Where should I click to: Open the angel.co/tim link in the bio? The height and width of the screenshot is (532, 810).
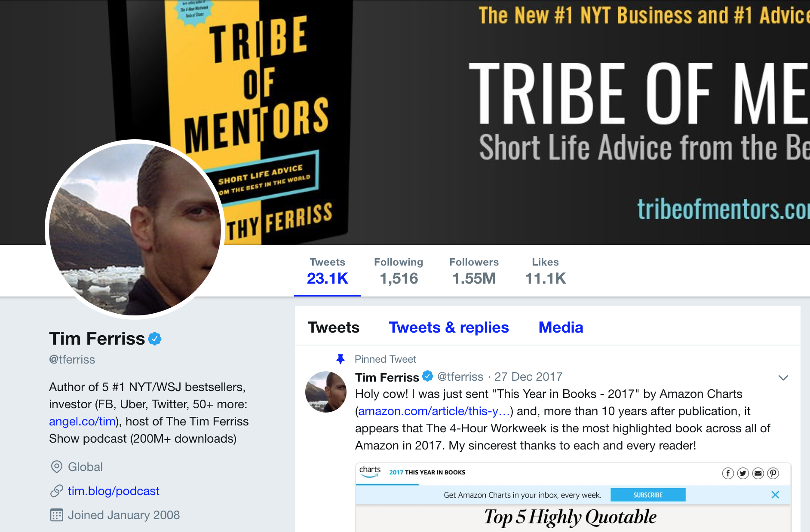(x=82, y=421)
